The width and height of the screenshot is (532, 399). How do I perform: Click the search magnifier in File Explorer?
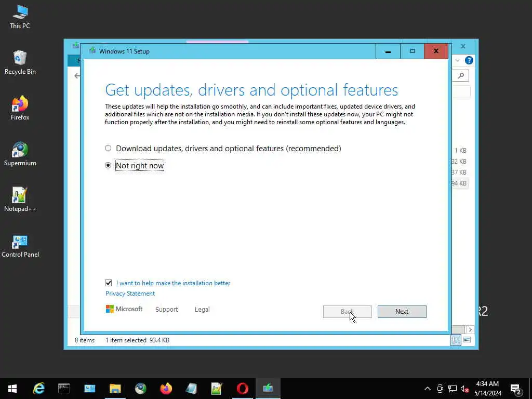461,76
